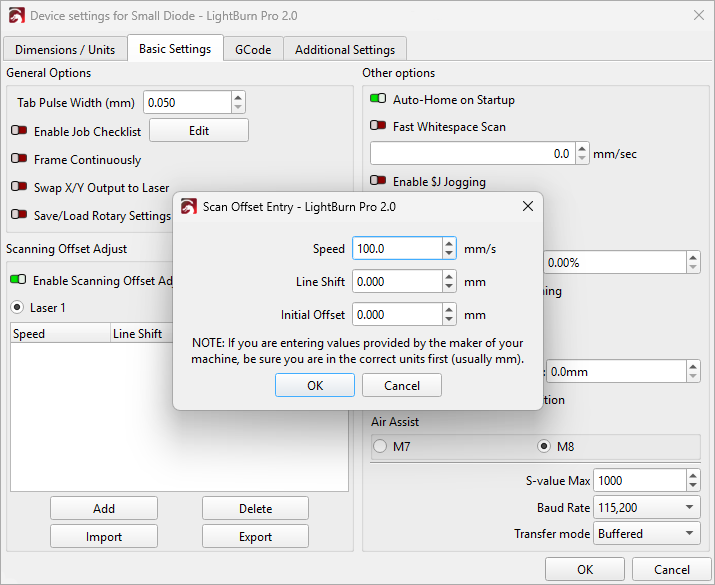The width and height of the screenshot is (715, 585).
Task: Enable Fast Whitespace Scan toggle
Action: point(378,127)
